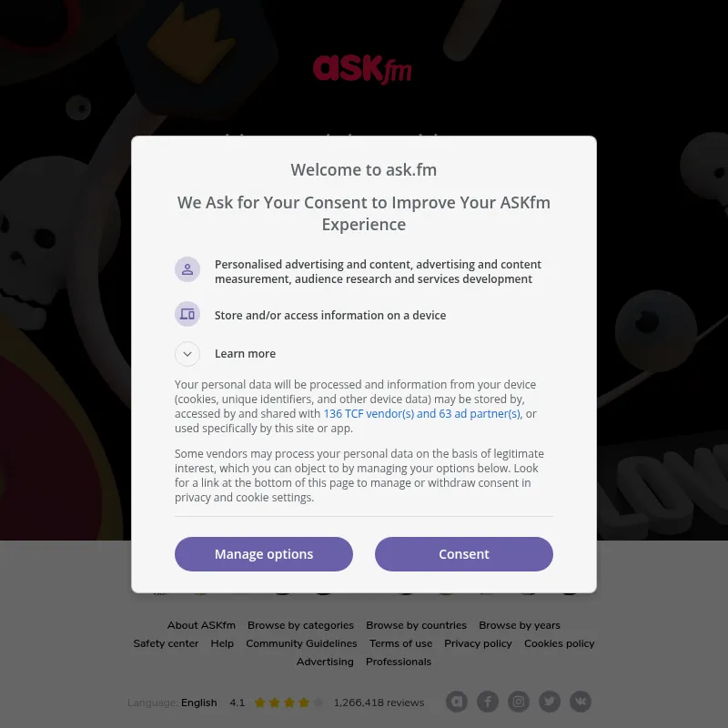The image size is (728, 728).
Task: Open ASKfm's Twitter icon
Action: tap(550, 702)
